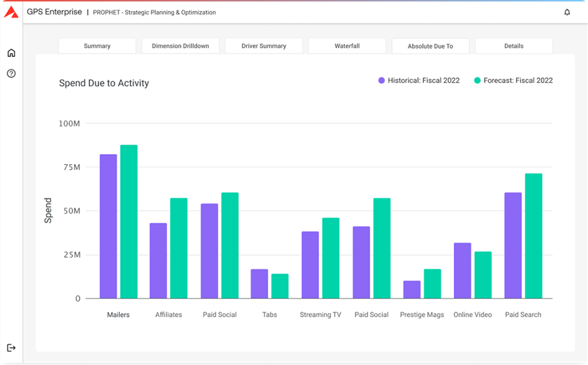
Task: Select the GPS Enterprise brand text
Action: click(x=54, y=11)
